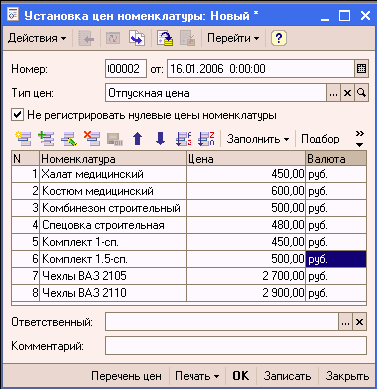Click the Записать button
The image size is (377, 389).
[x=287, y=376]
